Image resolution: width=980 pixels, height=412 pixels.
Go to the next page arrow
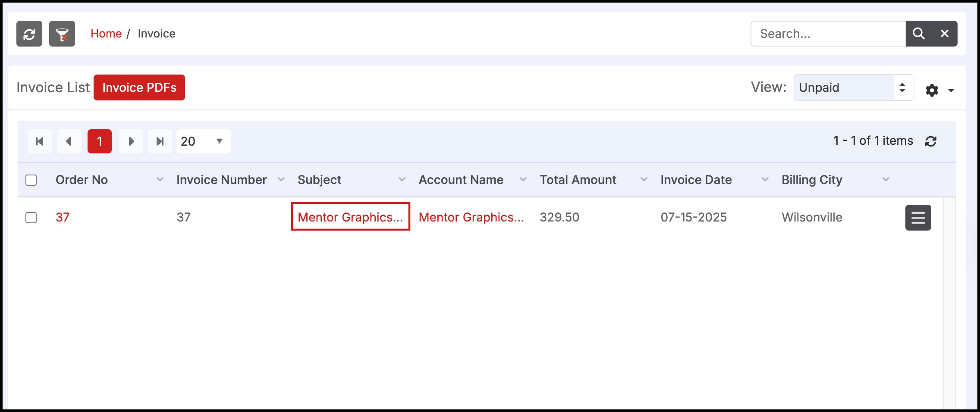pyautogui.click(x=131, y=141)
